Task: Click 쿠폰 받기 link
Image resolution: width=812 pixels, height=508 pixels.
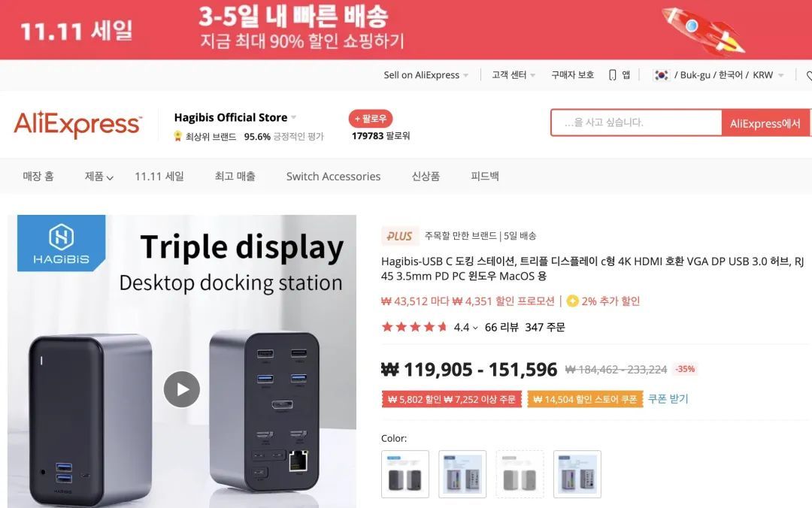Action: click(x=668, y=399)
